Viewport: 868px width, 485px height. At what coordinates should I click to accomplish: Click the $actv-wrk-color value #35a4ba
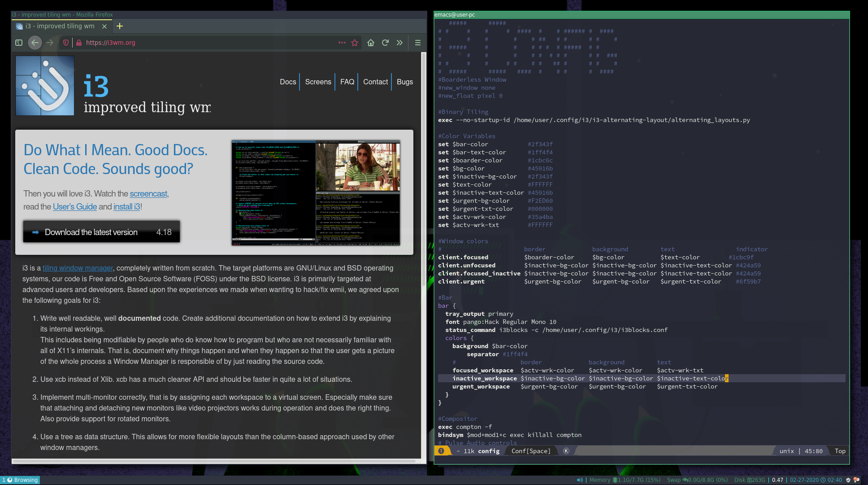coord(540,217)
